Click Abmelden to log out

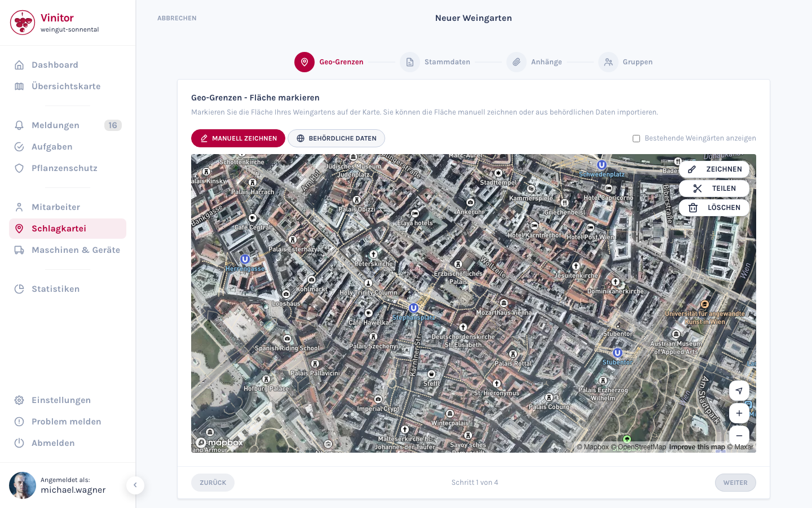(68, 443)
